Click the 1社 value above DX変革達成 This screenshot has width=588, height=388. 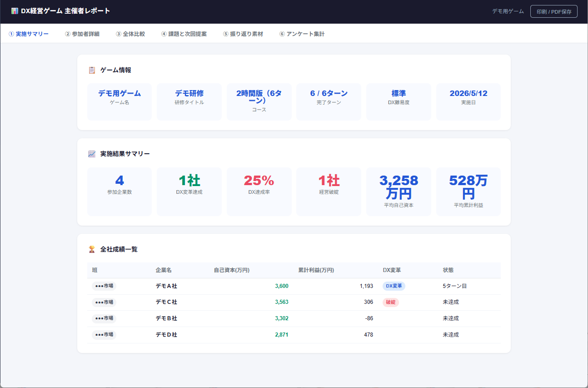point(189,181)
